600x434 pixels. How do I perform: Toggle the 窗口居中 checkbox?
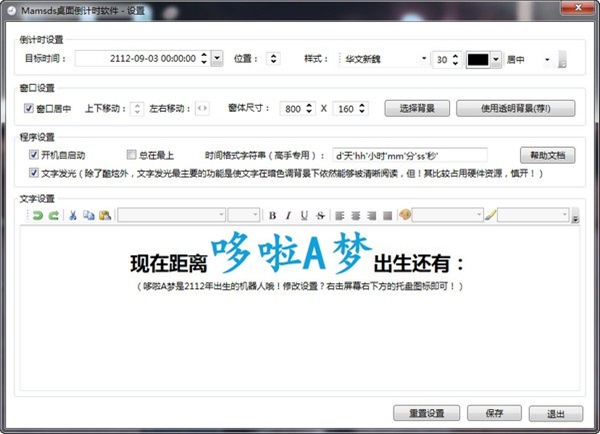click(x=29, y=108)
